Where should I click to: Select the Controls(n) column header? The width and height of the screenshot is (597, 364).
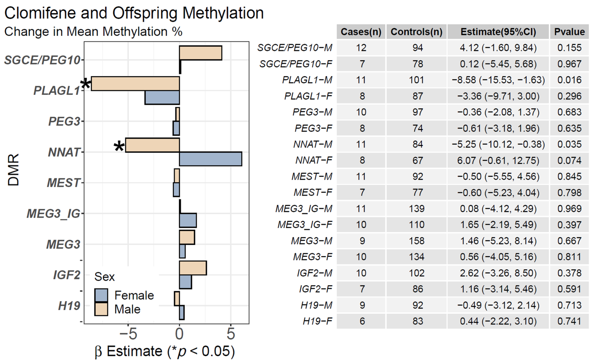pos(416,32)
